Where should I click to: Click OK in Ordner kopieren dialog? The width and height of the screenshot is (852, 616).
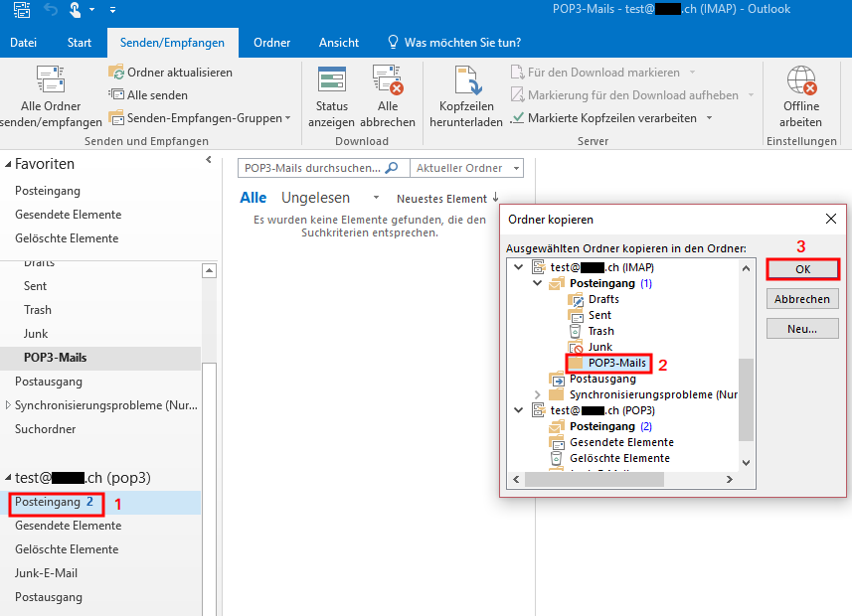pyautogui.click(x=802, y=269)
